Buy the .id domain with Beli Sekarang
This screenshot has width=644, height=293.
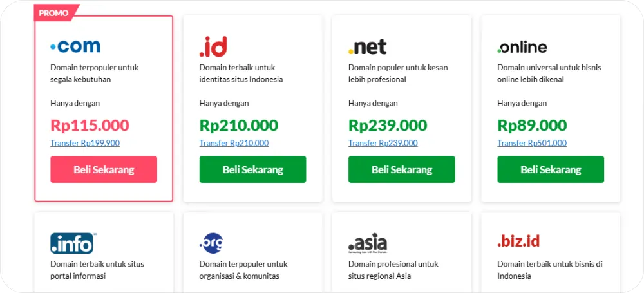253,169
